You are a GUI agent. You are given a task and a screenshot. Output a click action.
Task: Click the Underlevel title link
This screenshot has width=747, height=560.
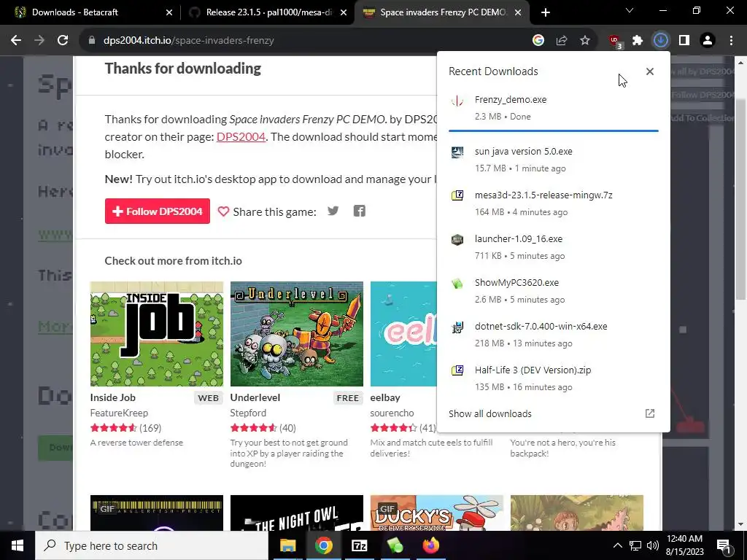click(x=255, y=397)
